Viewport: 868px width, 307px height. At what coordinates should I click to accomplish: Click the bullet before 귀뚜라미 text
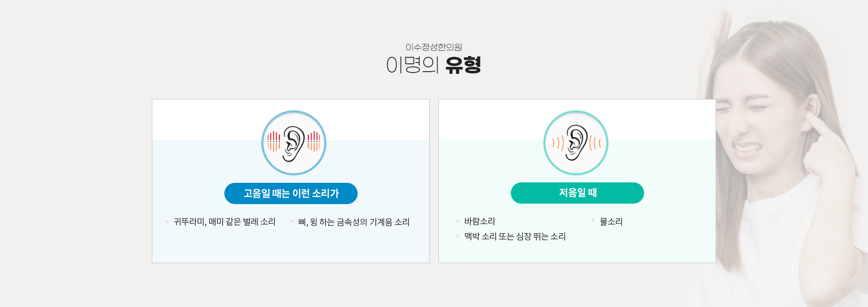click(x=167, y=222)
